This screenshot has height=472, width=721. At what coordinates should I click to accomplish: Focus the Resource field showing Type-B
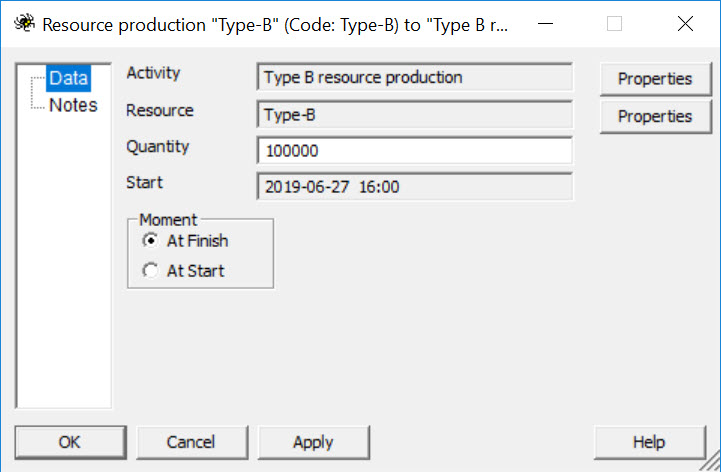coord(414,115)
